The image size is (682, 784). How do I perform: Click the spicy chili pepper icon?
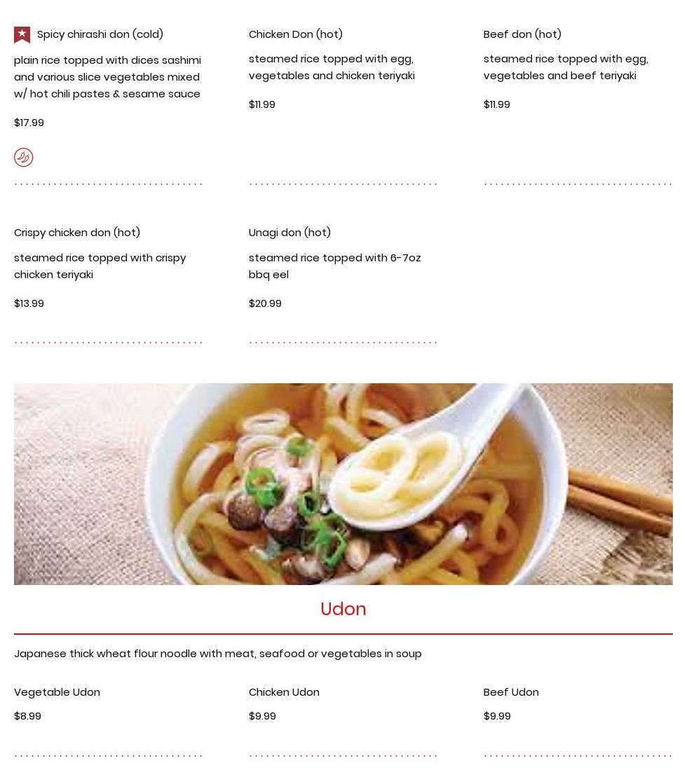24,158
